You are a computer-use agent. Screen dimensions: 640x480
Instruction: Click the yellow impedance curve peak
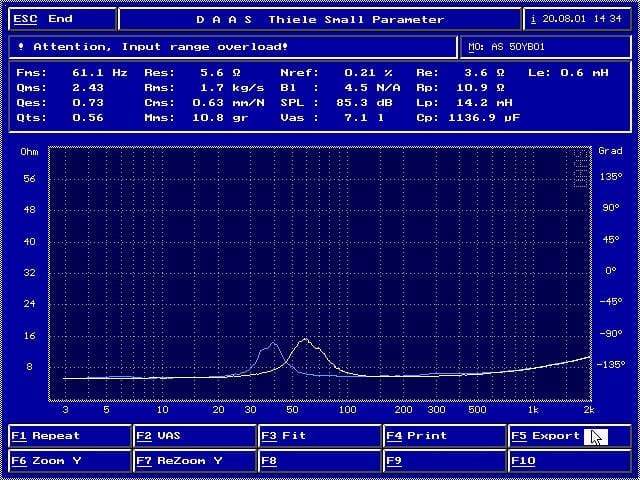305,341
